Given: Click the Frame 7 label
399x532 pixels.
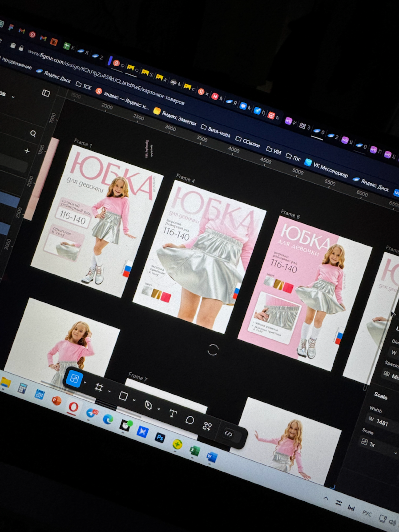Looking at the screenshot, I should point(138,377).
